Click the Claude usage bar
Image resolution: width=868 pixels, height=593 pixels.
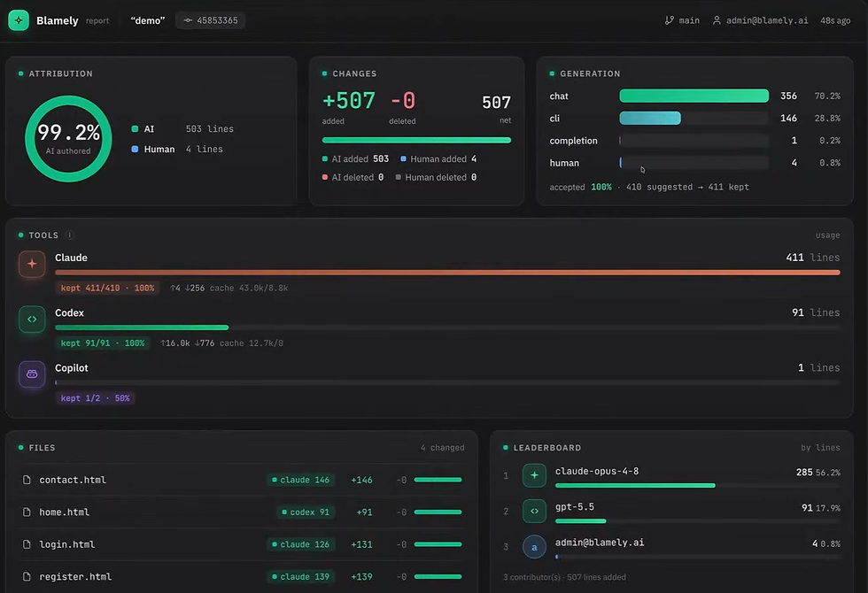coord(447,273)
